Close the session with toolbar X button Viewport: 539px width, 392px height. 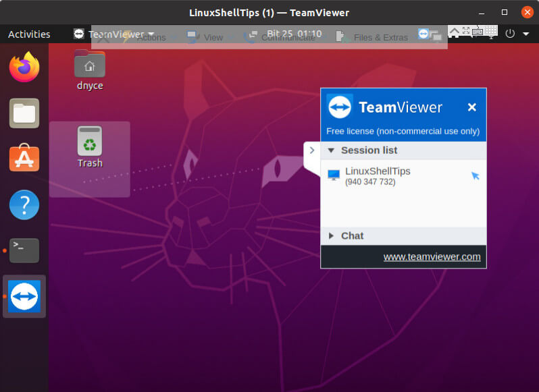pyautogui.click(x=103, y=37)
